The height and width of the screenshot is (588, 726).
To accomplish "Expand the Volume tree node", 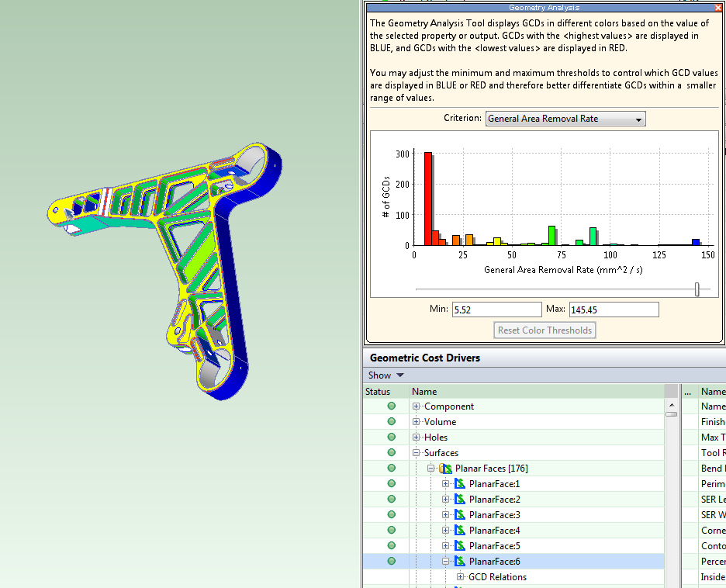I will click(417, 422).
